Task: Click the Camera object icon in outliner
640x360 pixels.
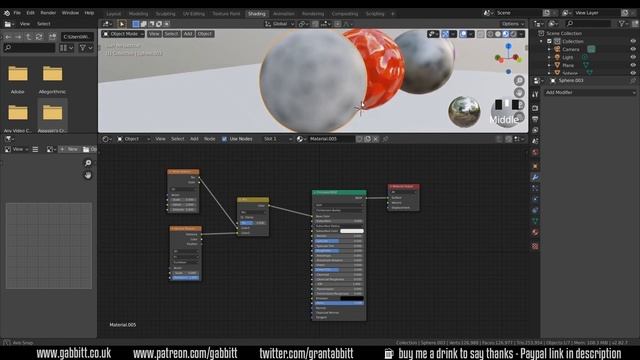Action: click(x=557, y=49)
